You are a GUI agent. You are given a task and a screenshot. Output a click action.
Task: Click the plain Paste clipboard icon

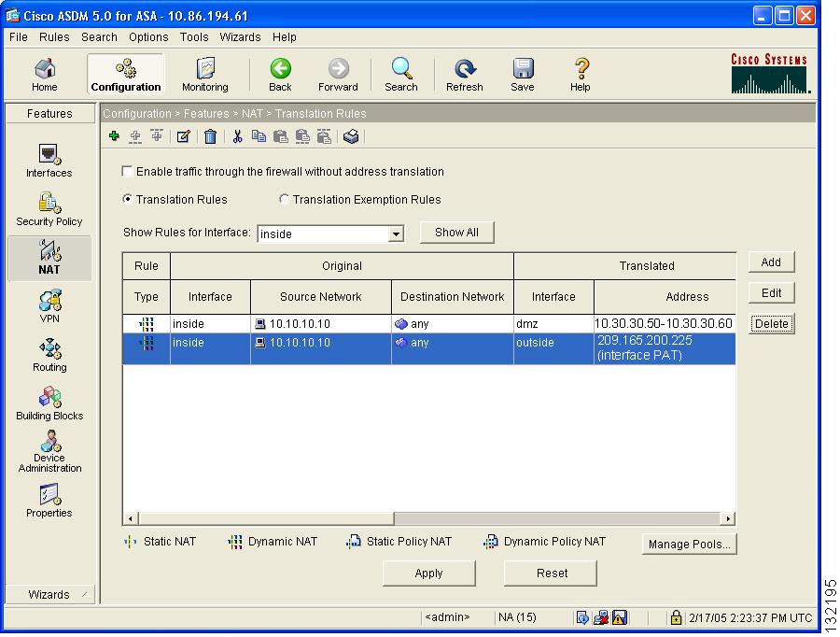(x=281, y=136)
